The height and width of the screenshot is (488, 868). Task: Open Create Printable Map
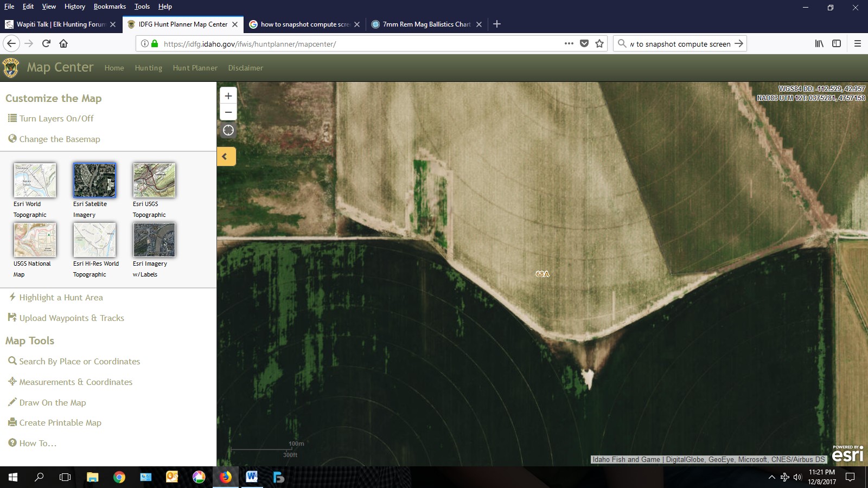point(55,422)
